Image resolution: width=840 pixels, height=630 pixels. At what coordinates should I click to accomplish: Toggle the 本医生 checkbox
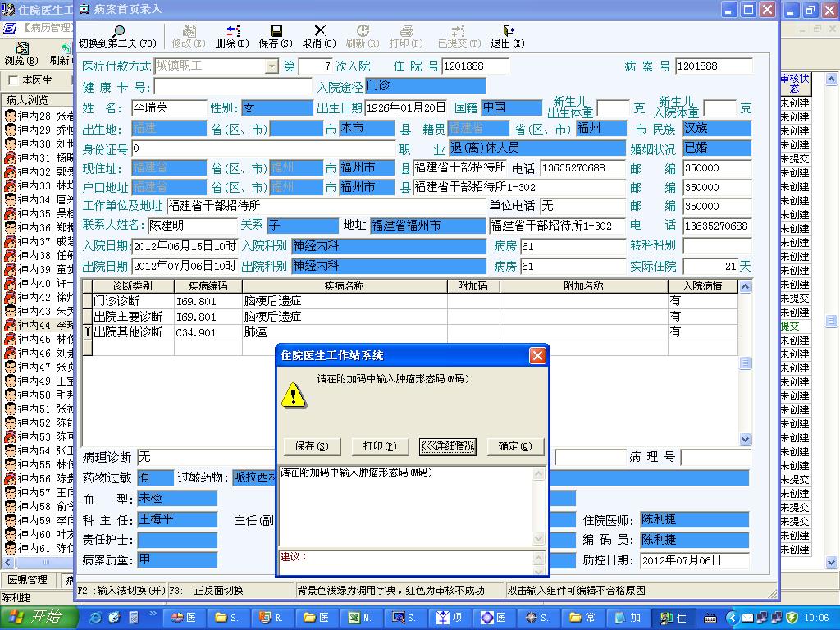13,80
